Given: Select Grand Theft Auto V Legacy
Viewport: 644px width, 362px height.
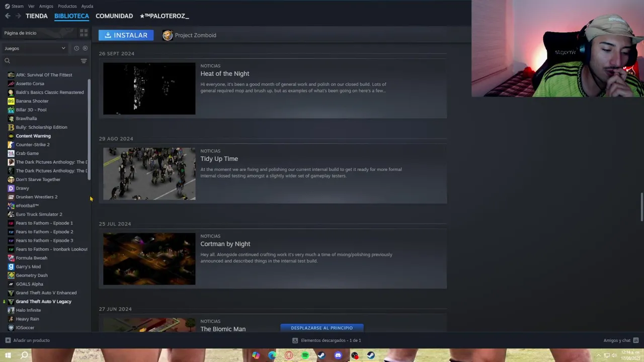Looking at the screenshot, I should (43, 302).
